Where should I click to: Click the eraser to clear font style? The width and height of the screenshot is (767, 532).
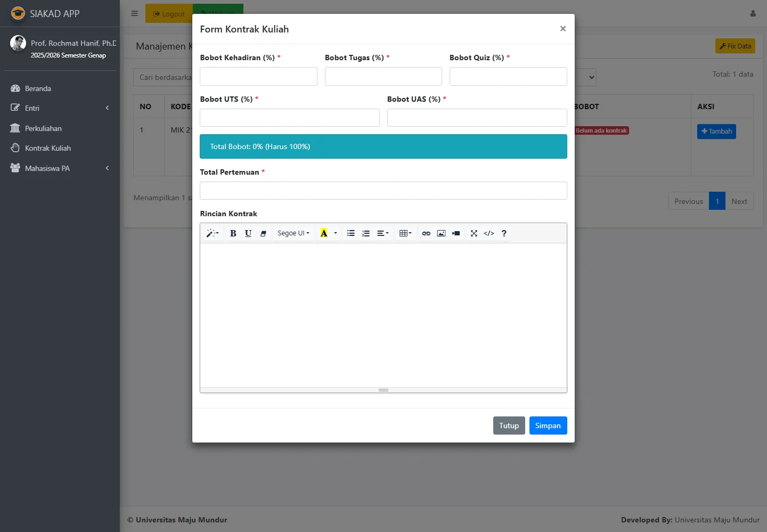[263, 233]
